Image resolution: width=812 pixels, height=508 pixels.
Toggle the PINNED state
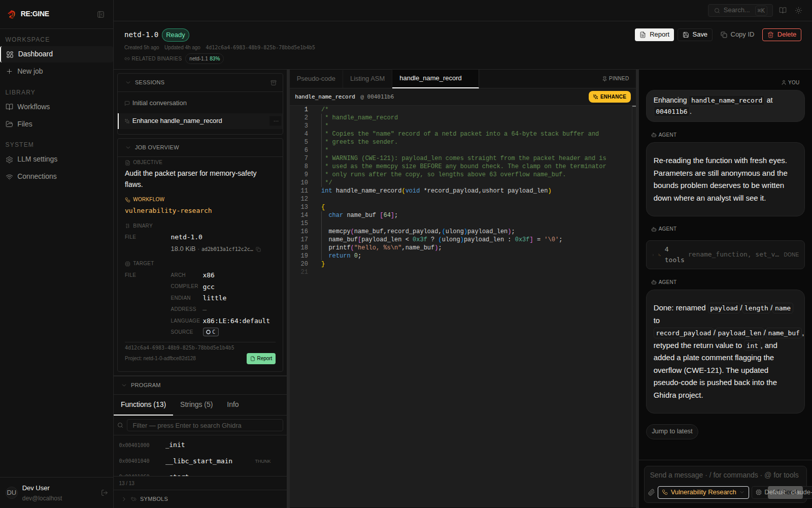pos(615,79)
